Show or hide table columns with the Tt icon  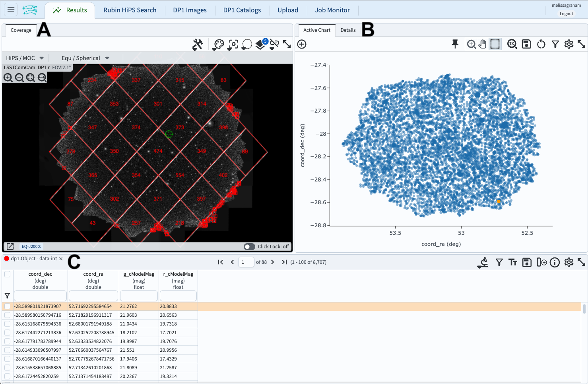click(x=512, y=262)
